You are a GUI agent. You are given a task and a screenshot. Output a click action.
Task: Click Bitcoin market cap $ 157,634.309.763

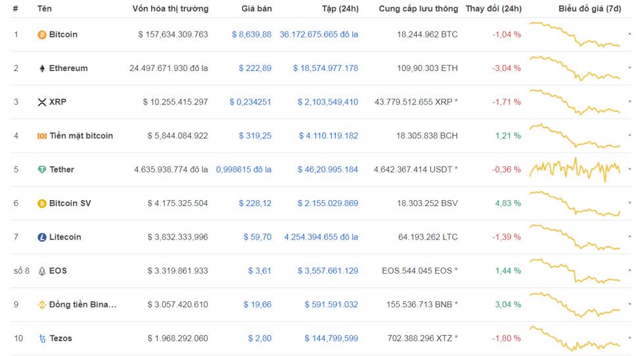coord(173,34)
